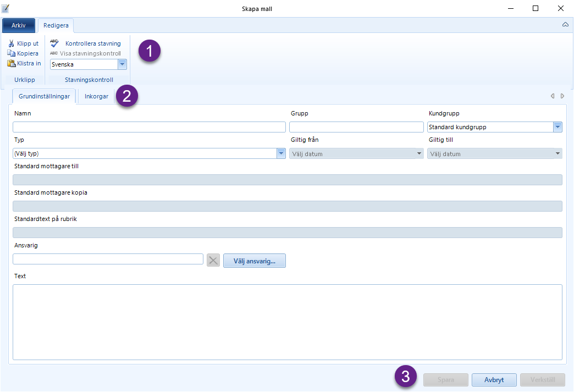Clear Ansvarig with the X icon
574x392 pixels.
(213, 261)
